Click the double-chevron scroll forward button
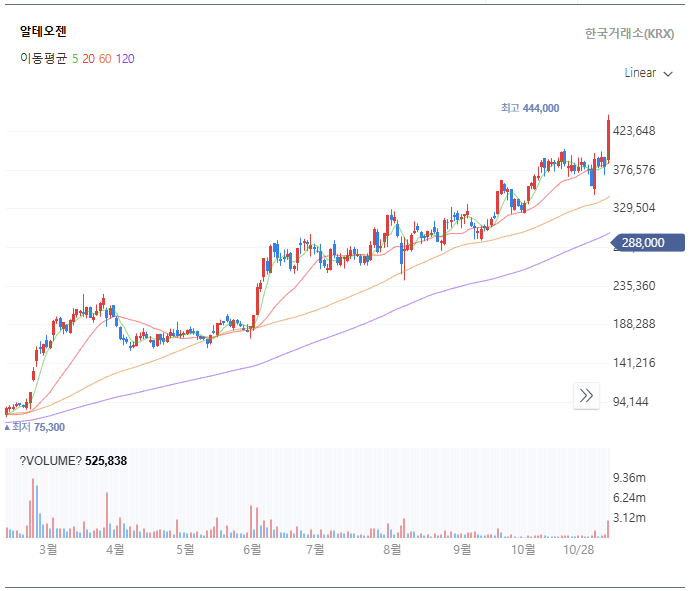 [586, 396]
